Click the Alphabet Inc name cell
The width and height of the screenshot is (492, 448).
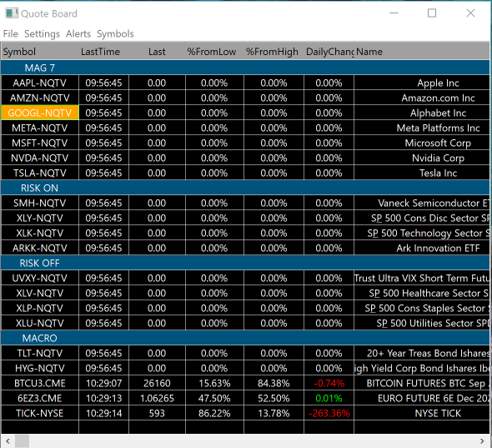[422, 113]
